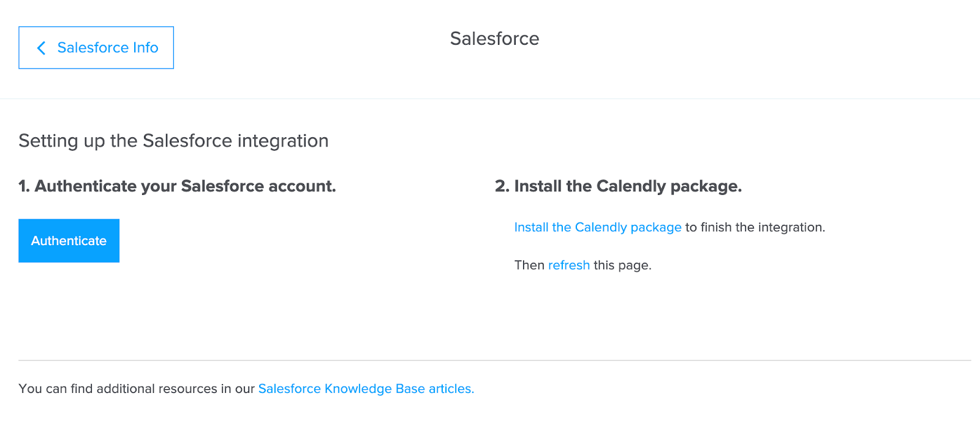This screenshot has height=429, width=980.
Task: Click the Salesforce page title
Action: point(494,39)
